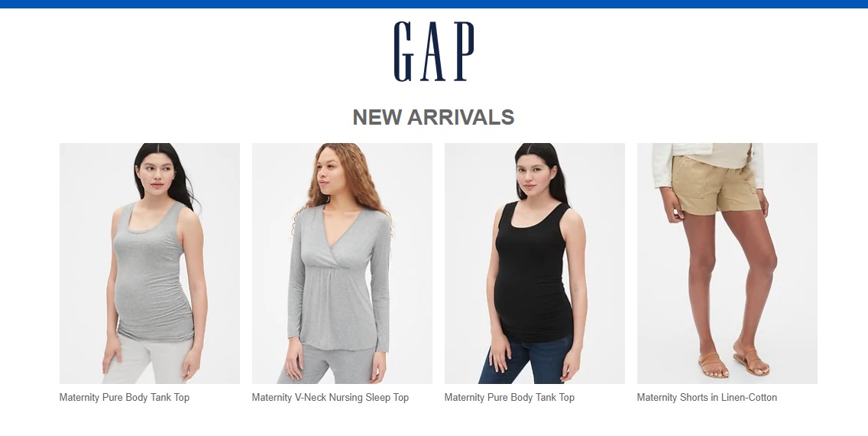Open the black Pure Body Tank Top photo

coord(535,263)
